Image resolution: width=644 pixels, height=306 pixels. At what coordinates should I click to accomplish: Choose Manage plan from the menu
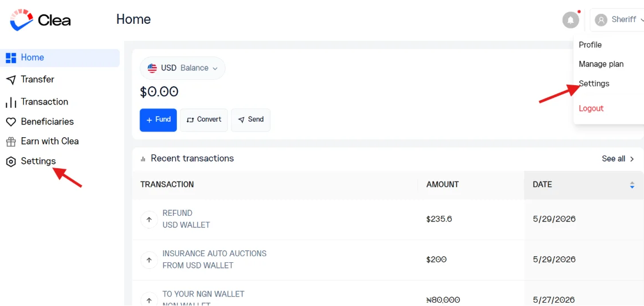[x=601, y=64]
